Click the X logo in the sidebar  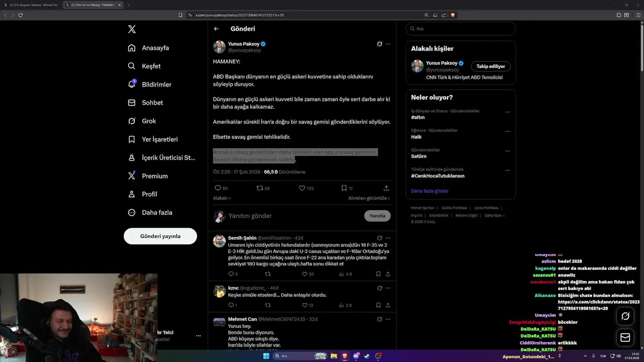point(132,29)
